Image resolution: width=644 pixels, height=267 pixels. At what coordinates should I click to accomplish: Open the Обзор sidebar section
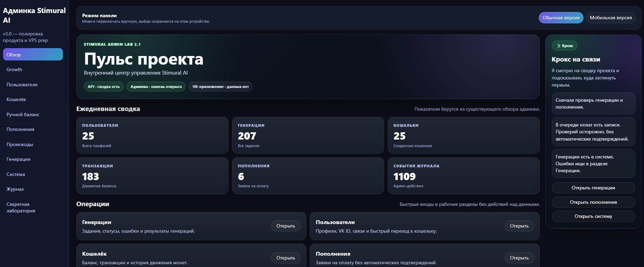[33, 54]
